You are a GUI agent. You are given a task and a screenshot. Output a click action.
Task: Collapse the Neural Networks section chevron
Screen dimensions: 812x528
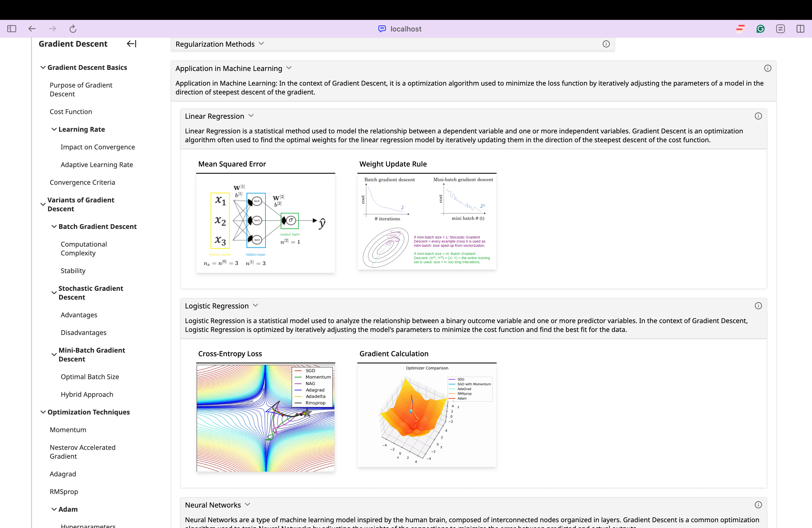tap(248, 505)
